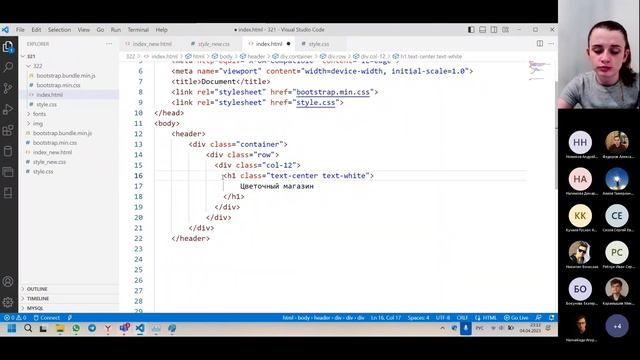
Task: Click the editor vertical scrollbar
Action: 556,135
